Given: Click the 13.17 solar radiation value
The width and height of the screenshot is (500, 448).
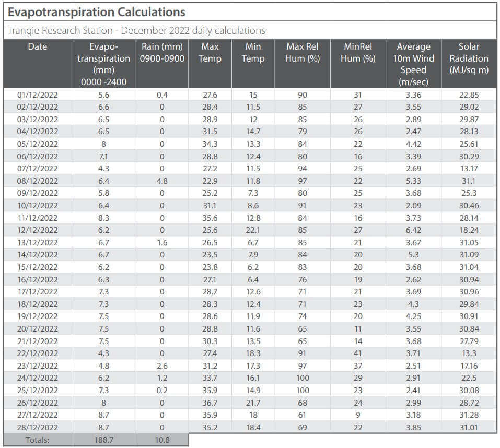Looking at the screenshot, I should [x=469, y=168].
